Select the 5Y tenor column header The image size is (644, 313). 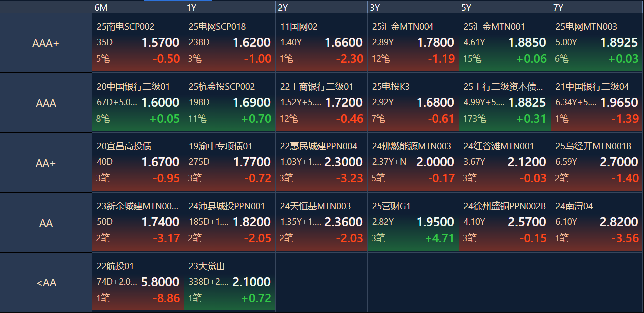coord(505,7)
